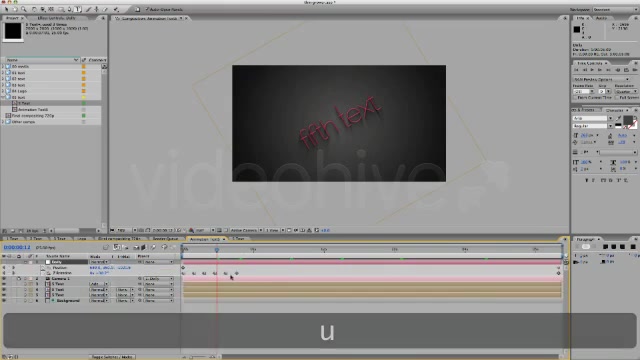The width and height of the screenshot is (640, 360).
Task: Switch to the Render Queue tab
Action: tap(165, 239)
